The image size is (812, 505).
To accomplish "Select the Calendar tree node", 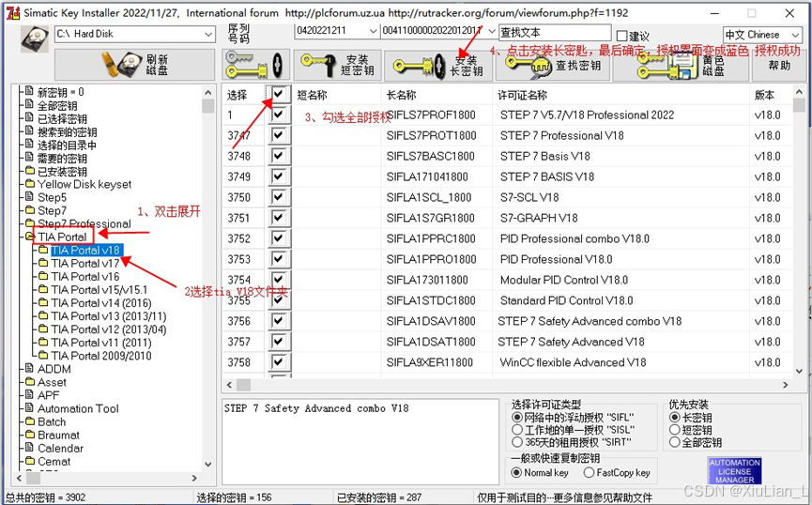I will [60, 449].
